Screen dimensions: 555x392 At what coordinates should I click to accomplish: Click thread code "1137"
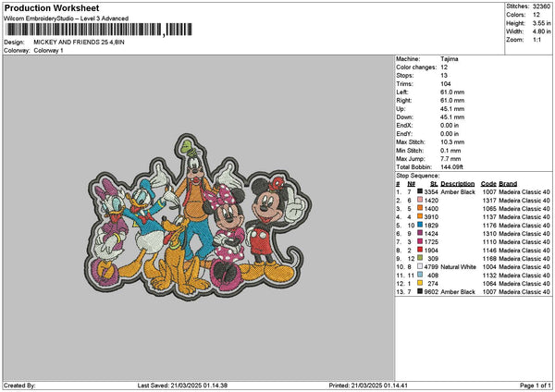[489, 217]
